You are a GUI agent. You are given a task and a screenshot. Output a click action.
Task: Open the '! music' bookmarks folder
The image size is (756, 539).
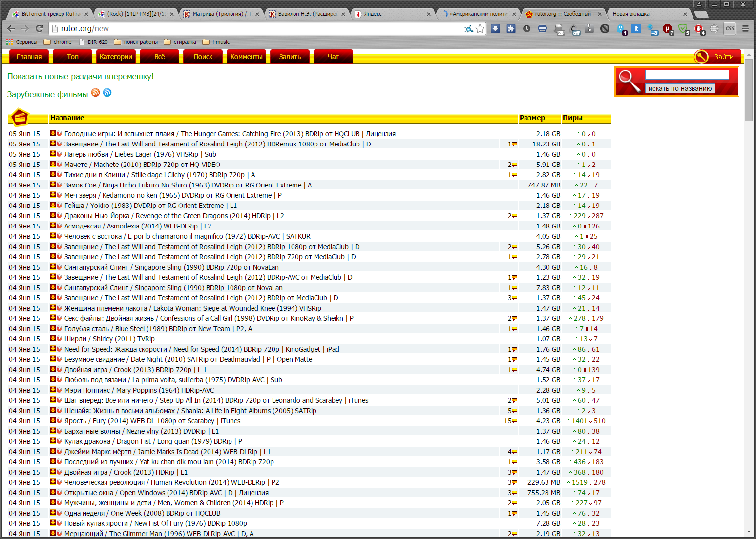(x=216, y=42)
